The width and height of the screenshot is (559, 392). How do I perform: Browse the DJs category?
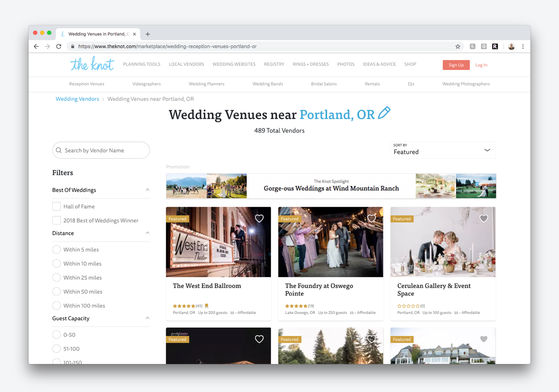tap(411, 84)
